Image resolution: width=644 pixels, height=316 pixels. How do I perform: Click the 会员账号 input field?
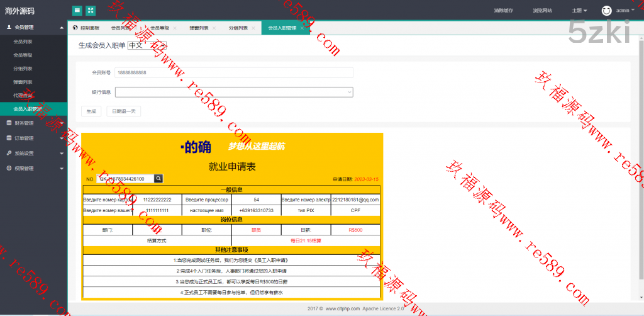(x=233, y=72)
